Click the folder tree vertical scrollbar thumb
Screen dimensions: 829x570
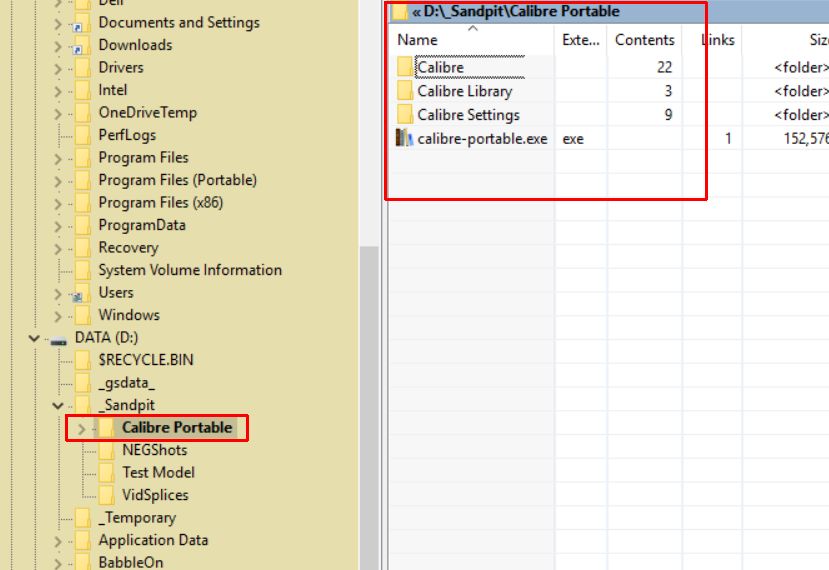coord(369,407)
